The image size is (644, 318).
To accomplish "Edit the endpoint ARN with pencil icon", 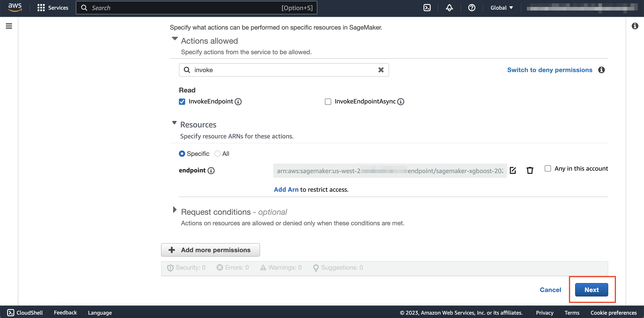I will tap(513, 170).
